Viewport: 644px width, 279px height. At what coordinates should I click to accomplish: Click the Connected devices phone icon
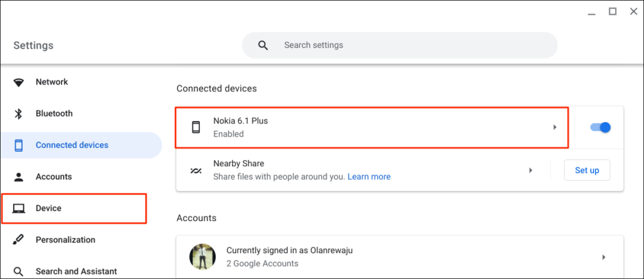click(x=19, y=145)
